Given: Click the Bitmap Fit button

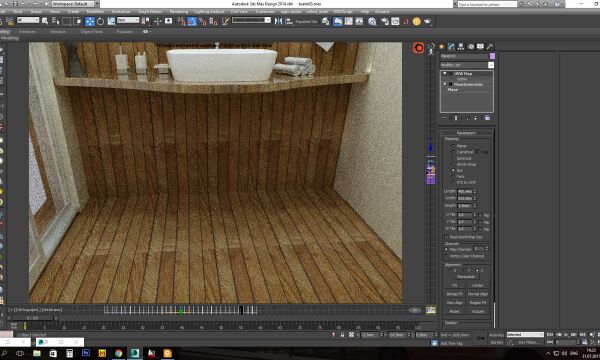Looking at the screenshot, I should 455,294.
